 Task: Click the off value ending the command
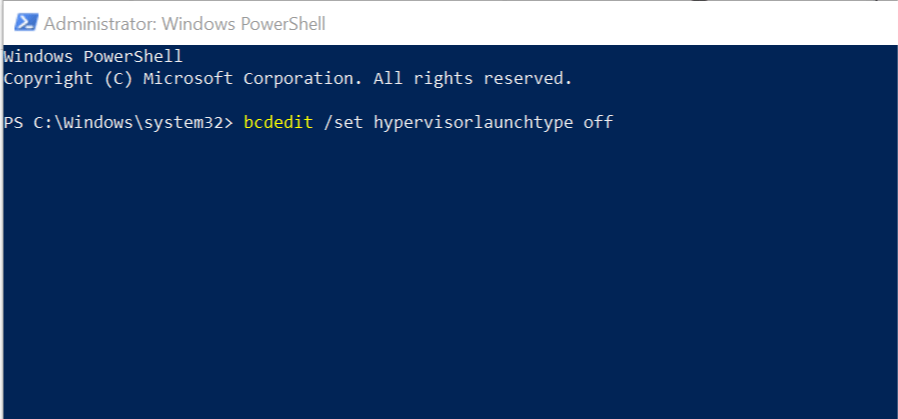[598, 122]
